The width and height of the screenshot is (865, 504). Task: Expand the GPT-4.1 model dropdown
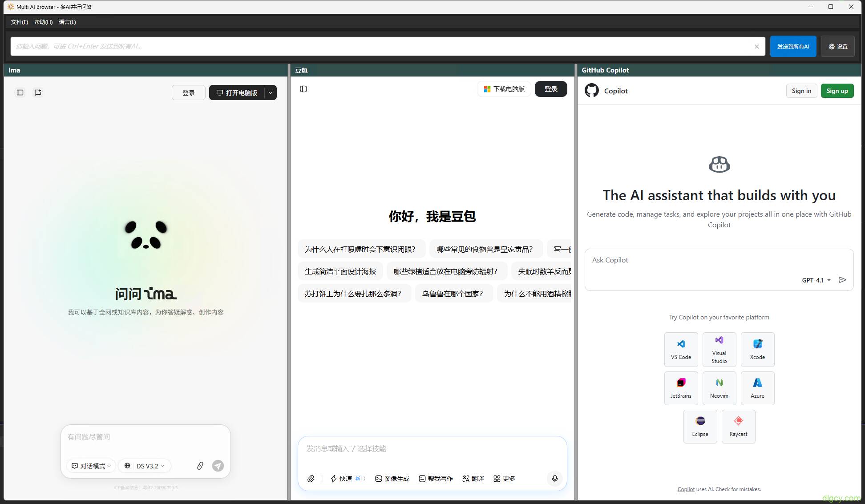[x=816, y=280]
